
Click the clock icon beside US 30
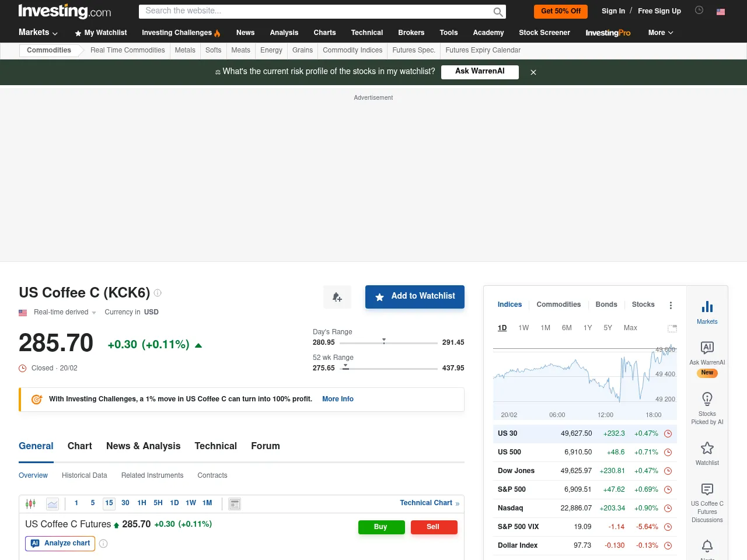click(668, 433)
